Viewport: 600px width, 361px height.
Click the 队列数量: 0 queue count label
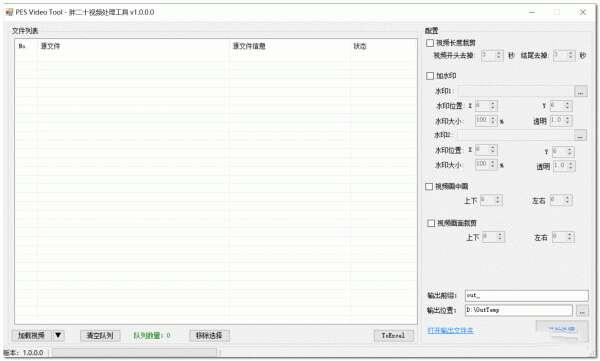(152, 336)
